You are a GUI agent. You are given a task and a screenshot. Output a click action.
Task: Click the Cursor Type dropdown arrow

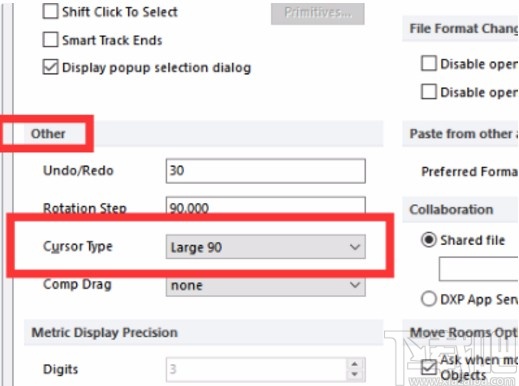(x=355, y=247)
